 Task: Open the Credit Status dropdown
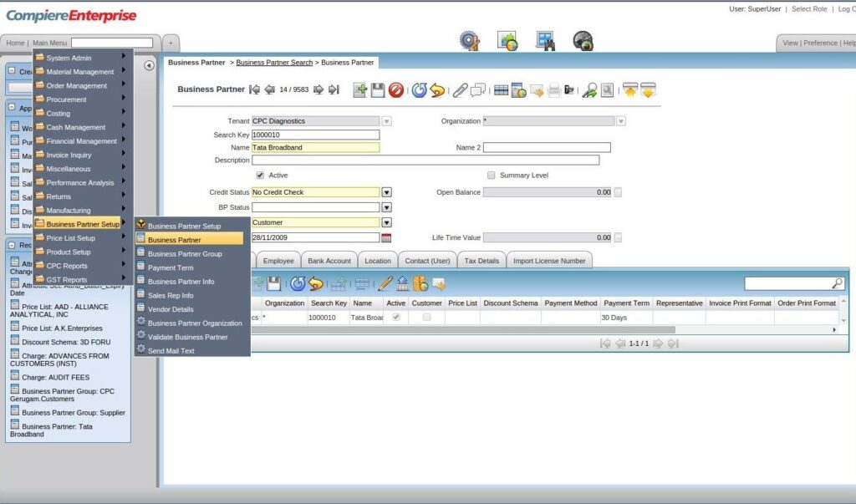tap(386, 191)
